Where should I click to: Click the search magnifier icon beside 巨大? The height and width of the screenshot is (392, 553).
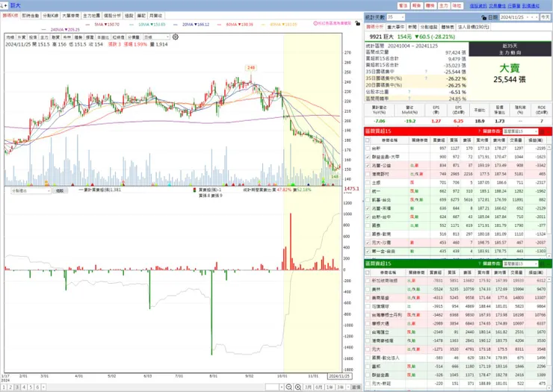pos(2,6)
